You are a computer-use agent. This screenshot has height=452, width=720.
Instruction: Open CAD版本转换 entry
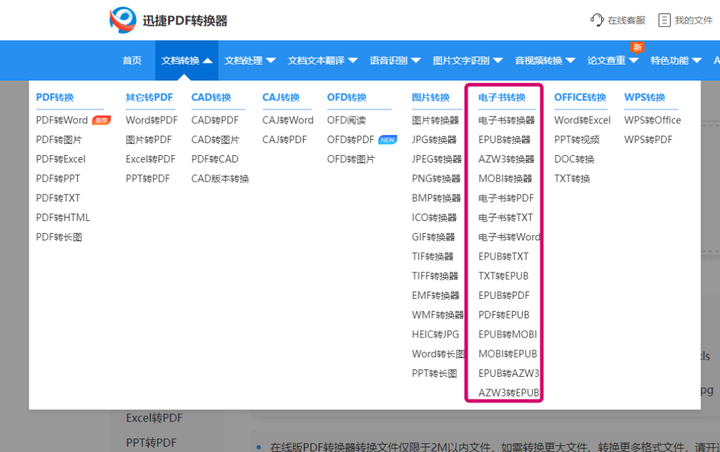coord(220,179)
